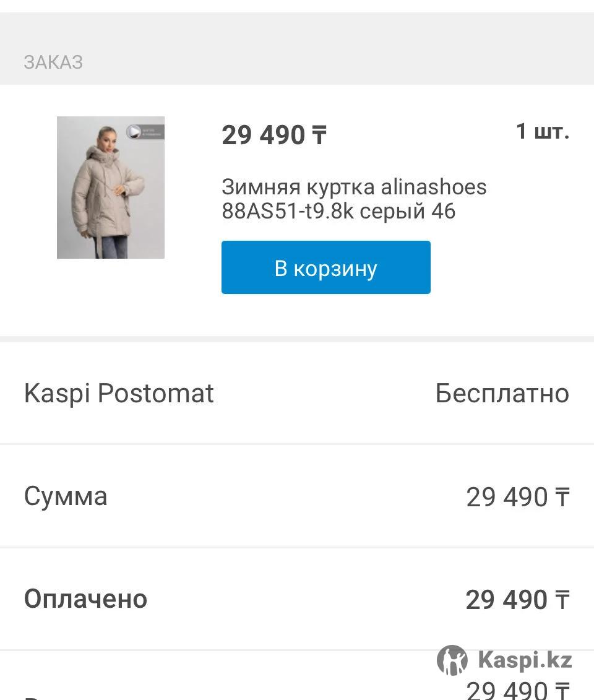Tap the tenge symbol in the Оплачено row
Screen dimensions: 594x700
click(x=562, y=600)
